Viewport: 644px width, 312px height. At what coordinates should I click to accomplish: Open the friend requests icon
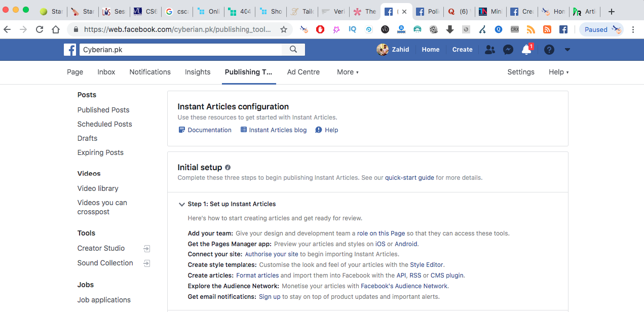pyautogui.click(x=489, y=50)
